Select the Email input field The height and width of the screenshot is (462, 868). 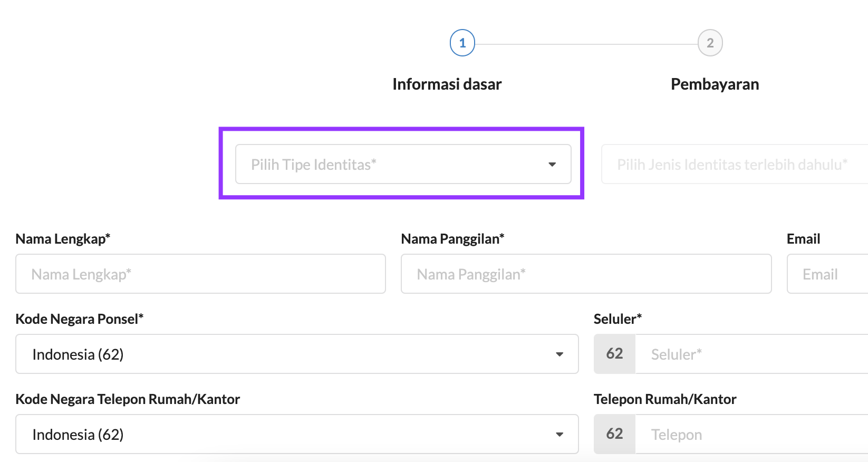coord(828,274)
